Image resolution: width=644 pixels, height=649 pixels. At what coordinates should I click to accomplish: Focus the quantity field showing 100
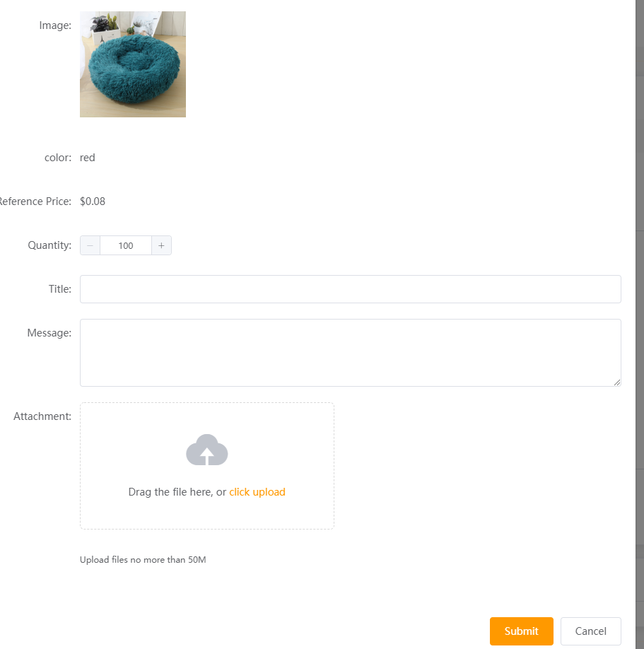point(126,245)
